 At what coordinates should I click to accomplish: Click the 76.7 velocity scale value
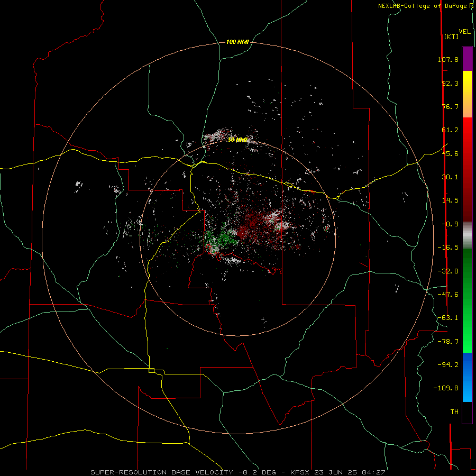(450, 106)
